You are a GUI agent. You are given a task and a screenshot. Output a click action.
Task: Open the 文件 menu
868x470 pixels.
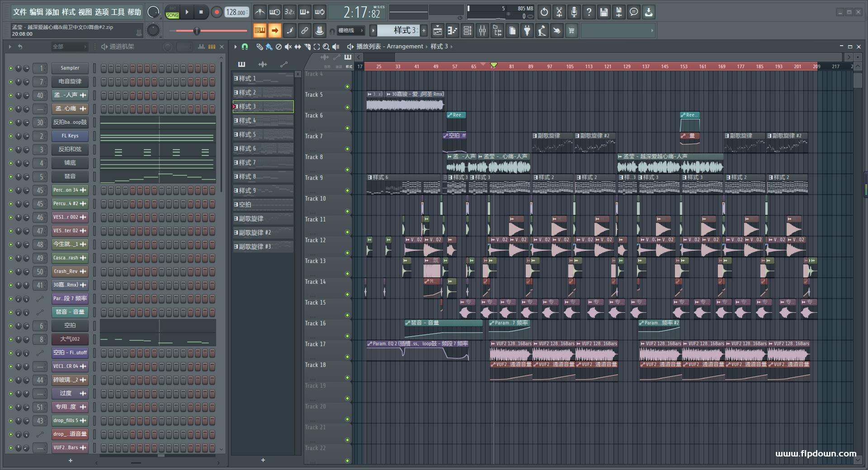(19, 12)
